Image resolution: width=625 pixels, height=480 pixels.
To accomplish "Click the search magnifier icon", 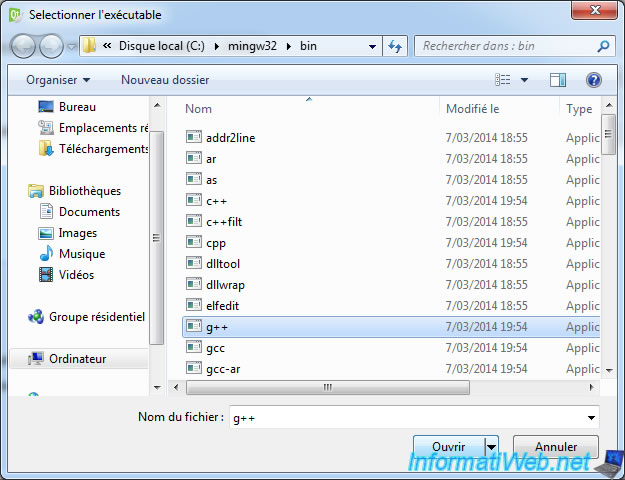I will pyautogui.click(x=603, y=46).
